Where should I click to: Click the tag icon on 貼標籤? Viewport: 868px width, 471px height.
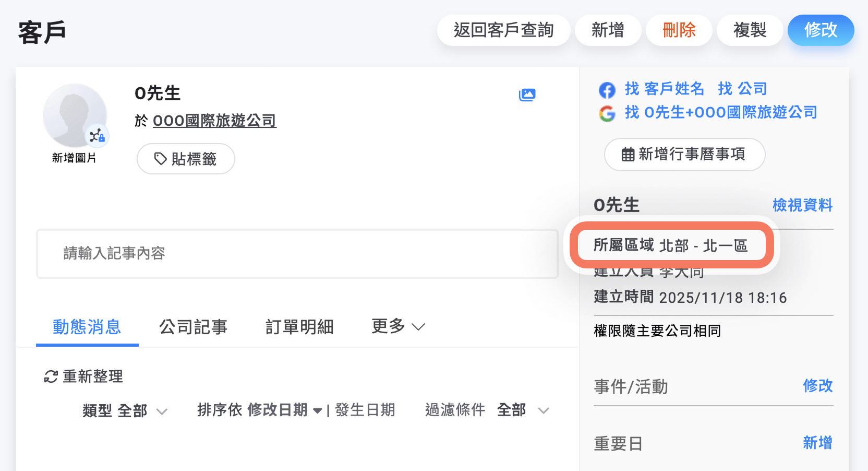tap(160, 158)
